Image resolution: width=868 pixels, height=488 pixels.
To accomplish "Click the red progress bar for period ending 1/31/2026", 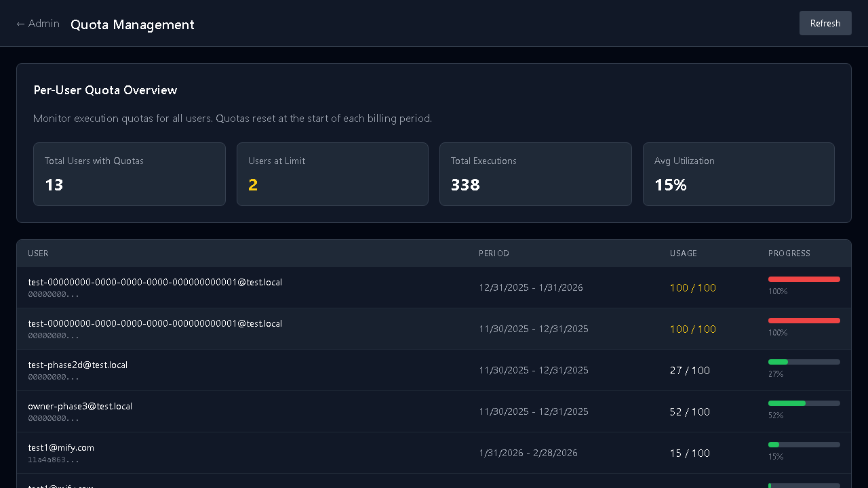I will point(804,279).
